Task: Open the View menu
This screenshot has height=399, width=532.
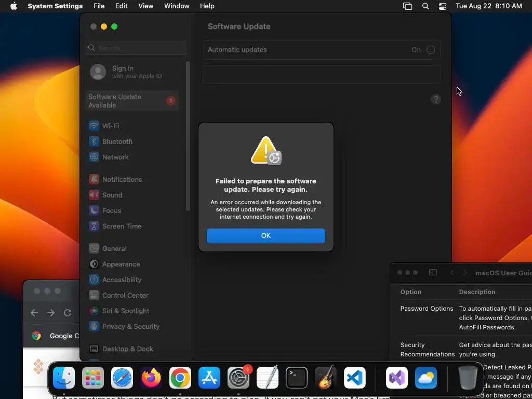Action: click(x=146, y=6)
